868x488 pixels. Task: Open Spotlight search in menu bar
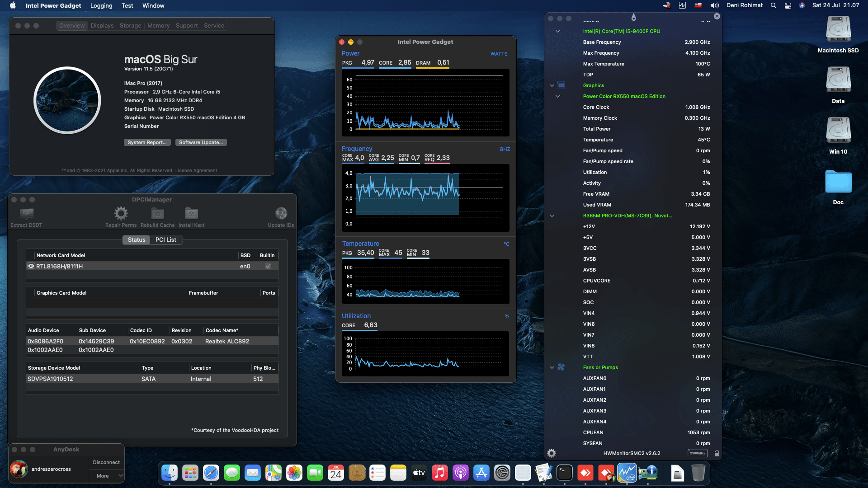(x=774, y=5)
